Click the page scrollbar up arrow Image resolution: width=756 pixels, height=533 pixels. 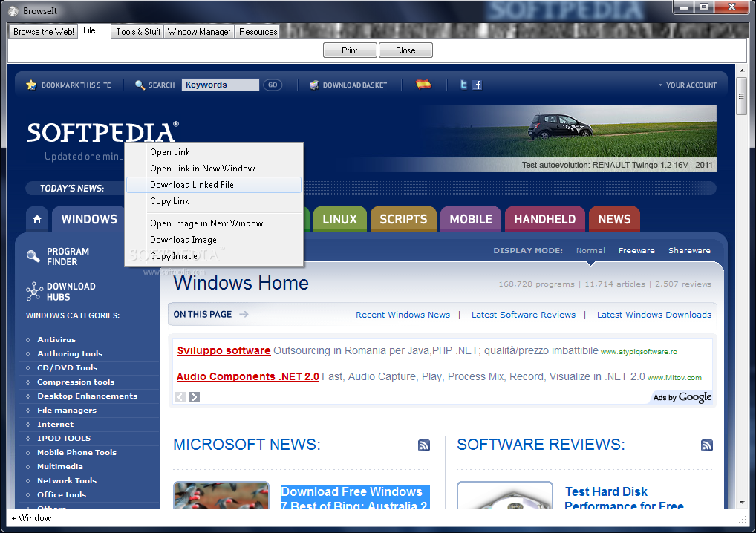point(742,71)
